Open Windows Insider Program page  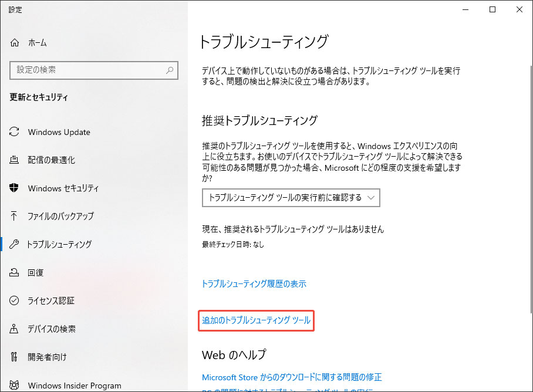[x=75, y=386]
